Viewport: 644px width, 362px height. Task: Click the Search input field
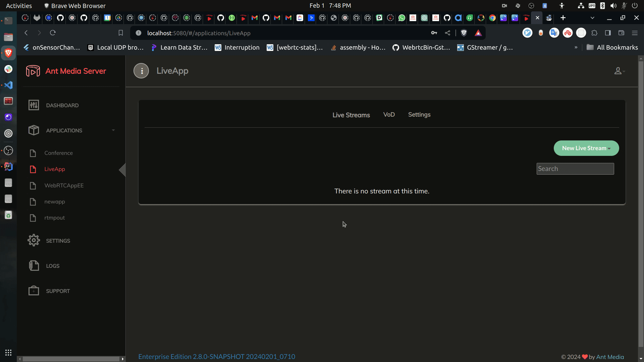[575, 169]
